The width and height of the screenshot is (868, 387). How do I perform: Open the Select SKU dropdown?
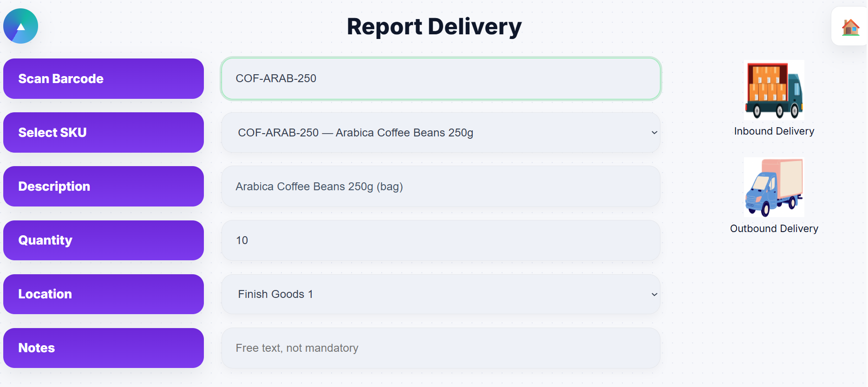click(440, 133)
